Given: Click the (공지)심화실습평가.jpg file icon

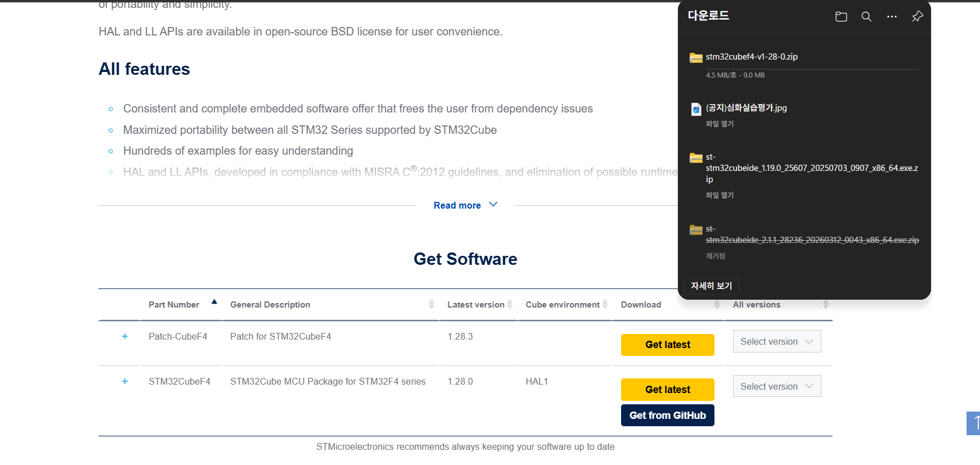Looking at the screenshot, I should click(696, 109).
